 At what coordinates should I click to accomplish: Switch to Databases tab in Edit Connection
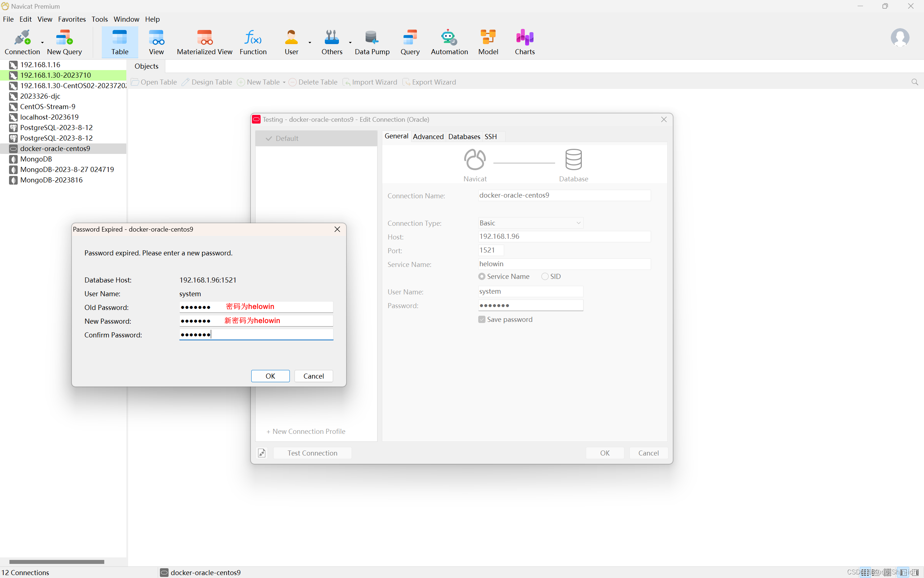point(464,137)
